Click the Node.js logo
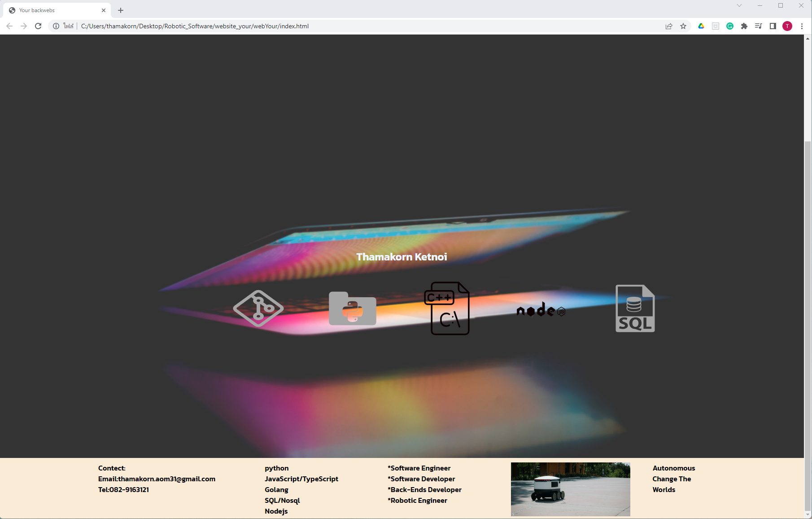812x519 pixels. click(541, 310)
